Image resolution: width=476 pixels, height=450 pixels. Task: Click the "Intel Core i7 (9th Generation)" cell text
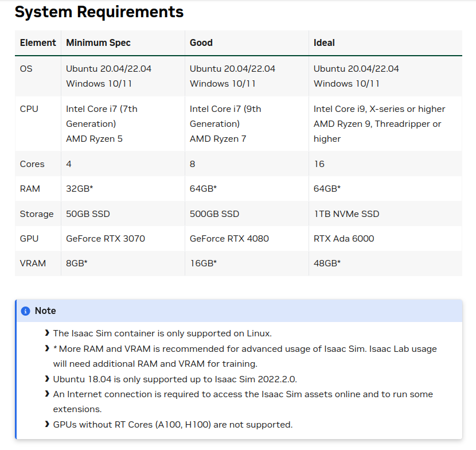(x=225, y=117)
